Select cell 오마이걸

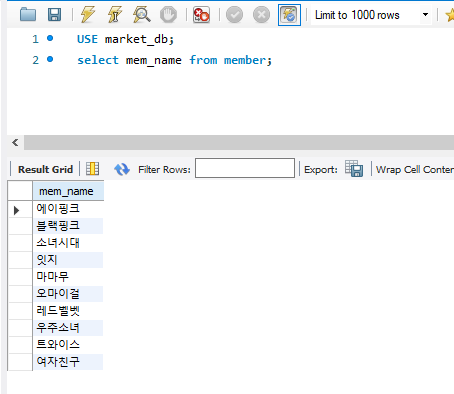pos(68,294)
